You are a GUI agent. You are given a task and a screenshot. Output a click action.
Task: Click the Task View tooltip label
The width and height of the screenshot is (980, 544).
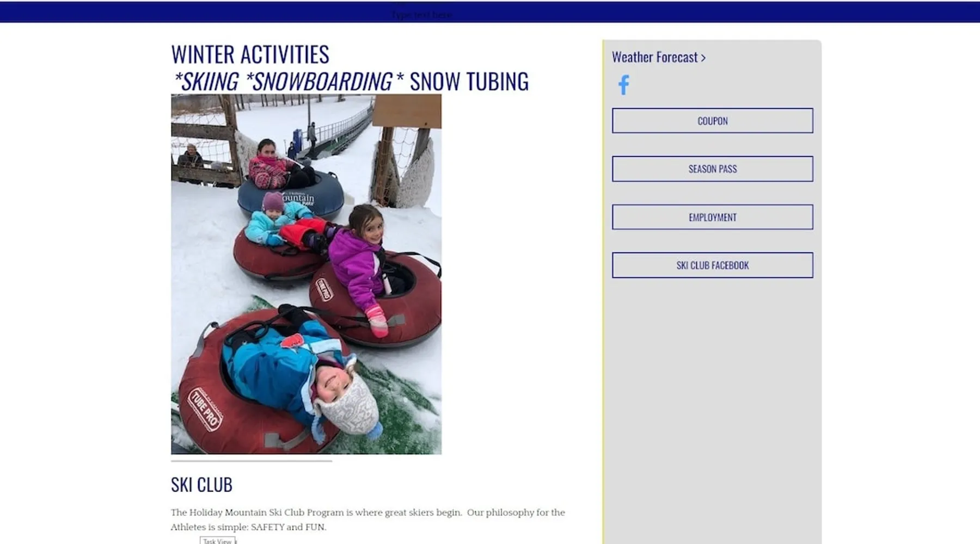click(217, 541)
